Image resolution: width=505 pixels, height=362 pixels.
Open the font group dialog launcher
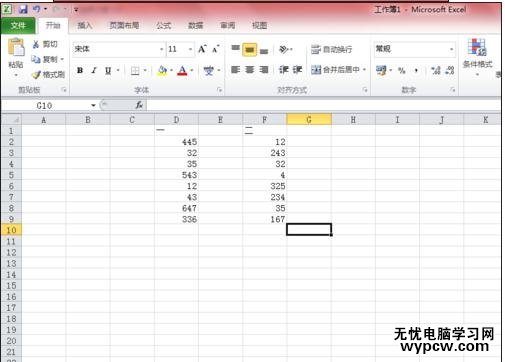click(x=219, y=90)
